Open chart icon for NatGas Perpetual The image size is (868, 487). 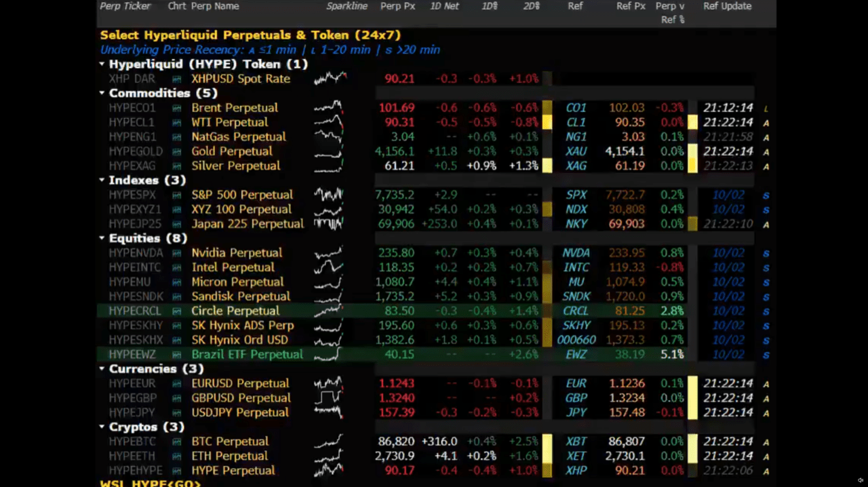tap(176, 137)
